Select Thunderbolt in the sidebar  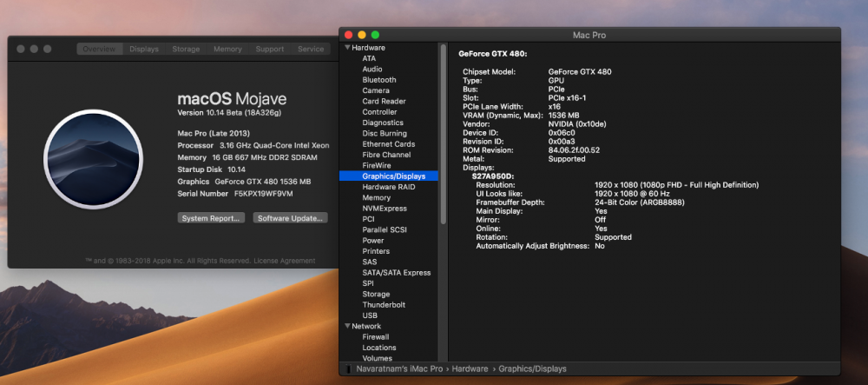pos(384,305)
